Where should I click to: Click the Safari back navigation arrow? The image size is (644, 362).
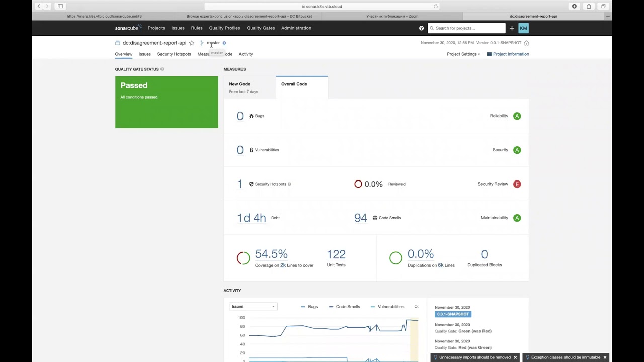[39, 6]
